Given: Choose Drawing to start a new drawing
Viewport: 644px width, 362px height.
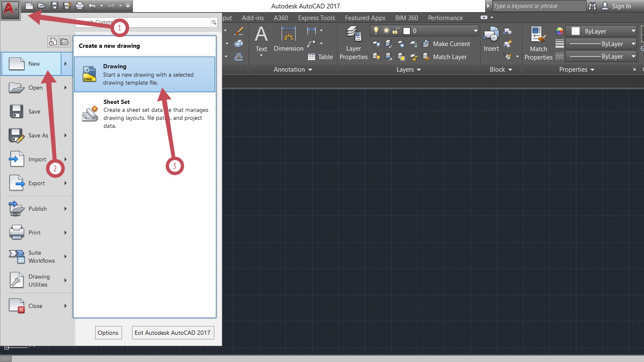Looking at the screenshot, I should (x=145, y=75).
